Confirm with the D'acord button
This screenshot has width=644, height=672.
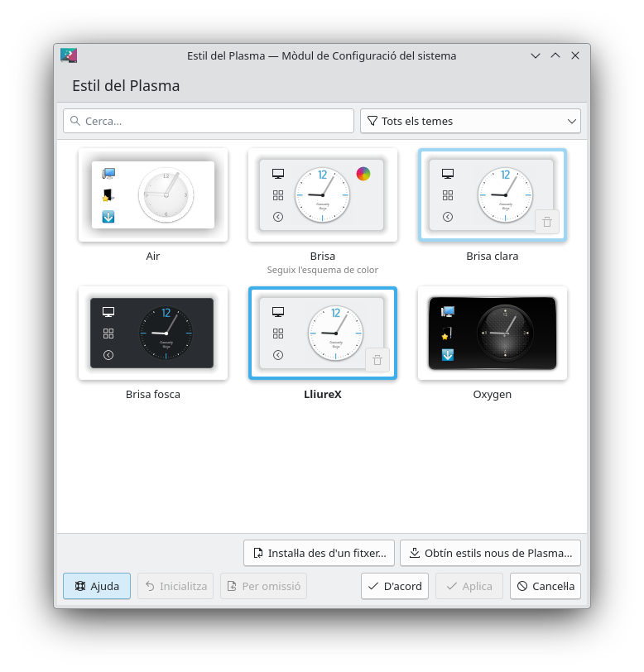pos(395,586)
